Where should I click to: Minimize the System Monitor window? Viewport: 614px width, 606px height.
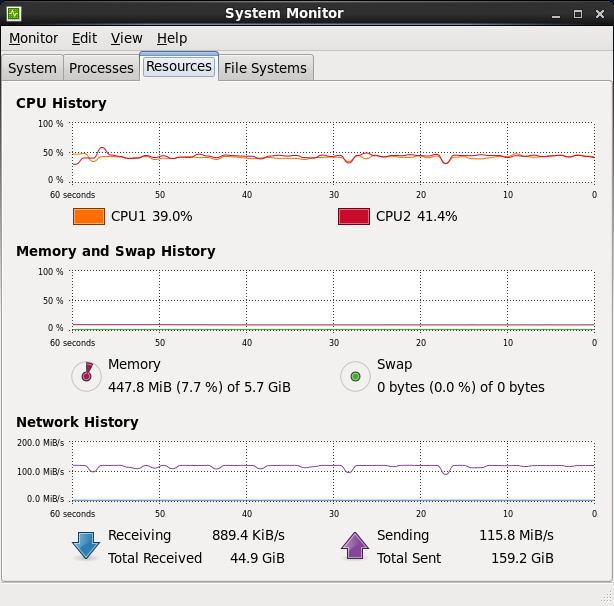(x=556, y=14)
